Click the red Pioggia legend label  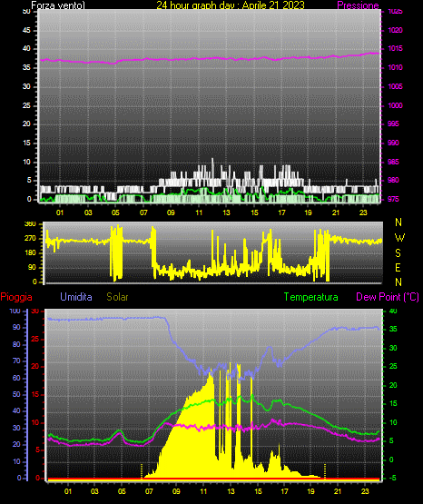point(16,297)
